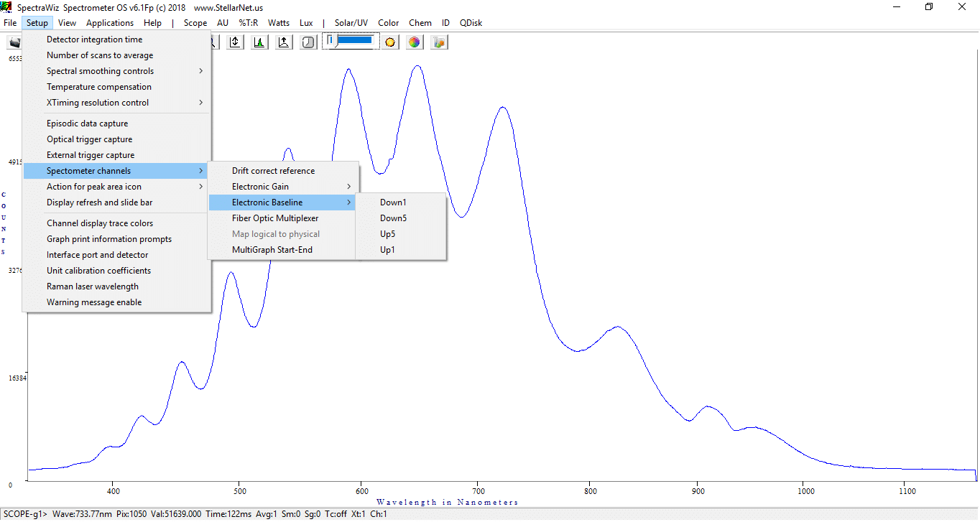This screenshot has width=980, height=522.
Task: Open the Chem menu item
Action: click(x=420, y=23)
